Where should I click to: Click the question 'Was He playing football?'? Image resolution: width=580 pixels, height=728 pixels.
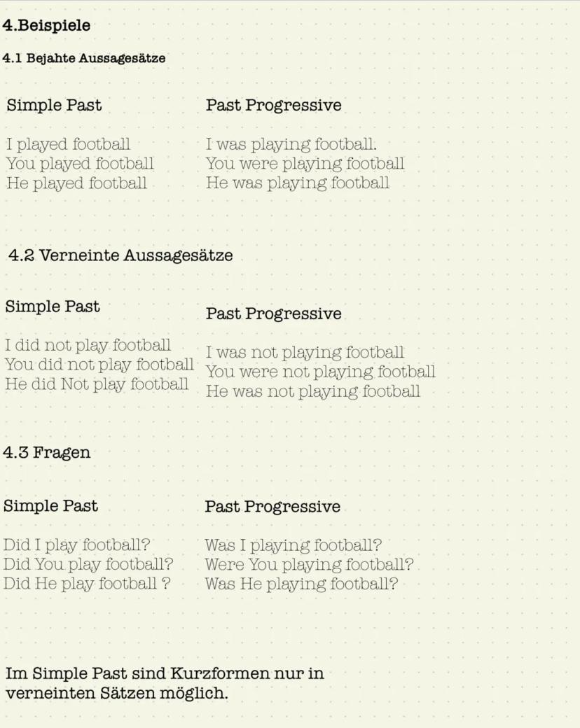(x=301, y=584)
